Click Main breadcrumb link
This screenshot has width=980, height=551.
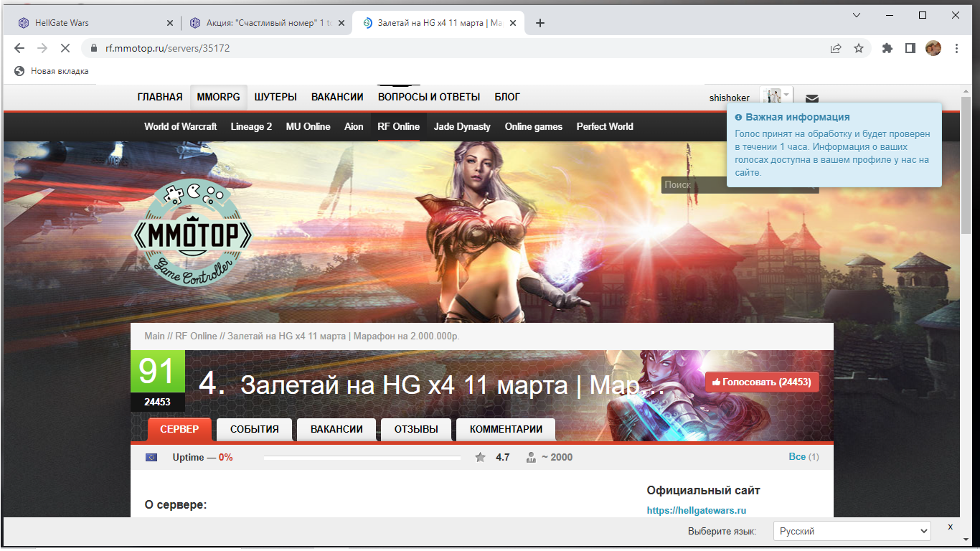(154, 336)
